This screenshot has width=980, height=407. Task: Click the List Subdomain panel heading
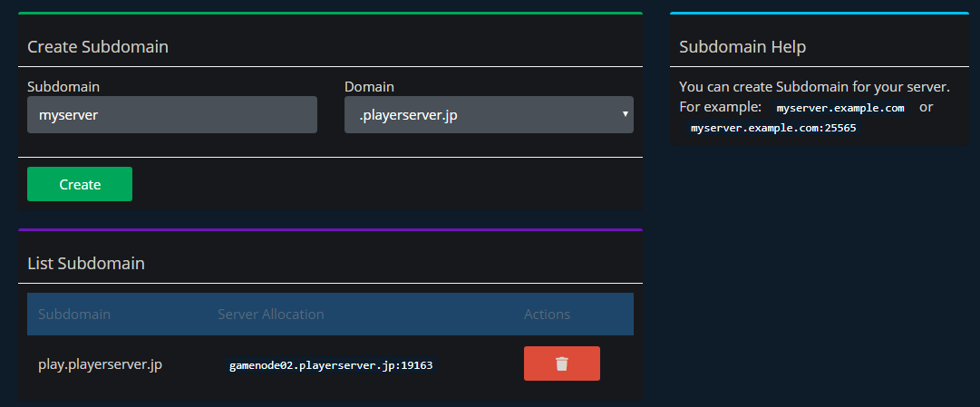86,263
